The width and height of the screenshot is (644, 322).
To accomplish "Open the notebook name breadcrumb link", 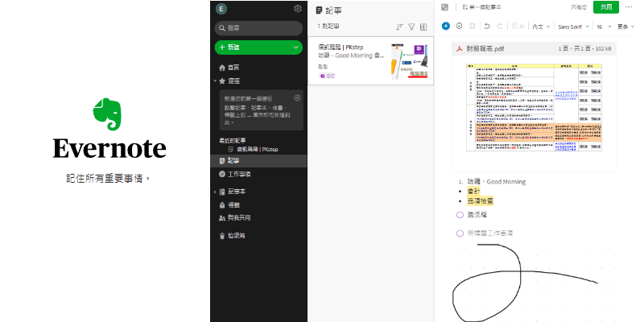I will pyautogui.click(x=481, y=7).
